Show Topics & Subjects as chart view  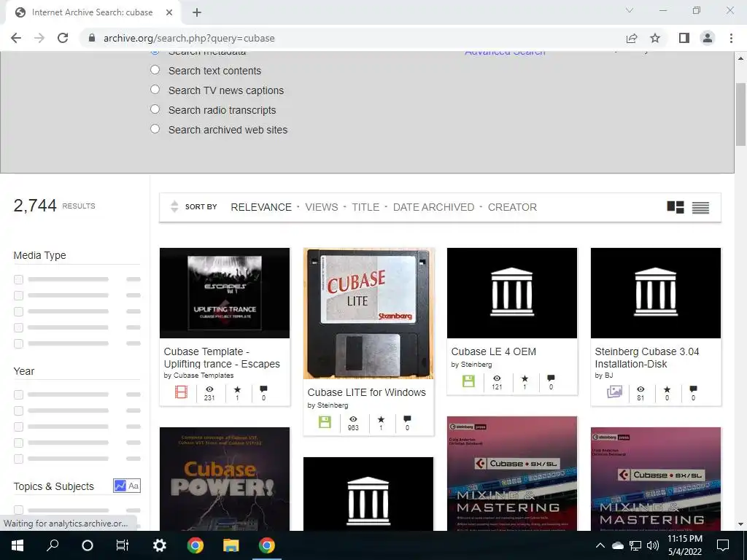120,486
